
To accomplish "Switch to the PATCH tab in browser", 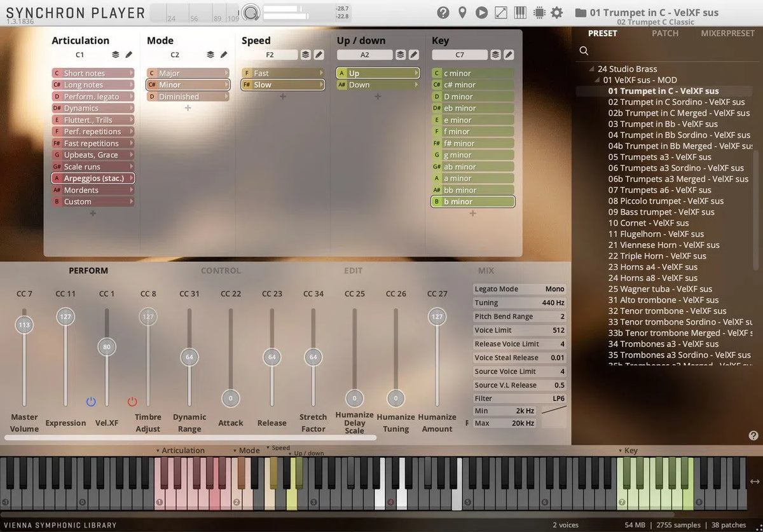I will [665, 33].
